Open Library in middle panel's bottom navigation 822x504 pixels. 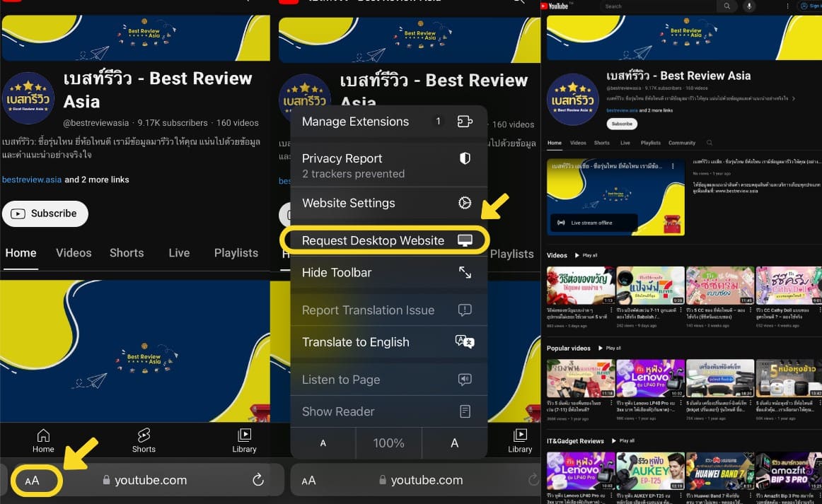pos(520,440)
